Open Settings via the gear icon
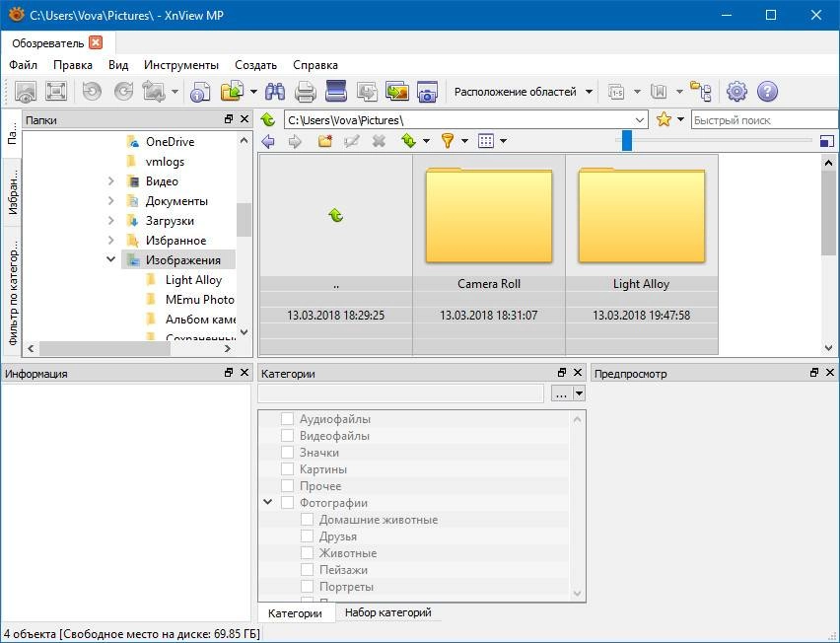Screen dimensions: 840x643 tap(736, 92)
